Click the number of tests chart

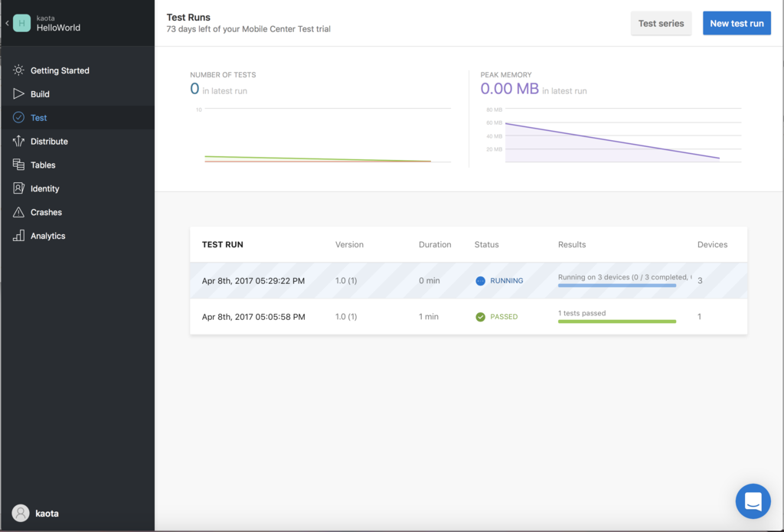[x=323, y=135]
